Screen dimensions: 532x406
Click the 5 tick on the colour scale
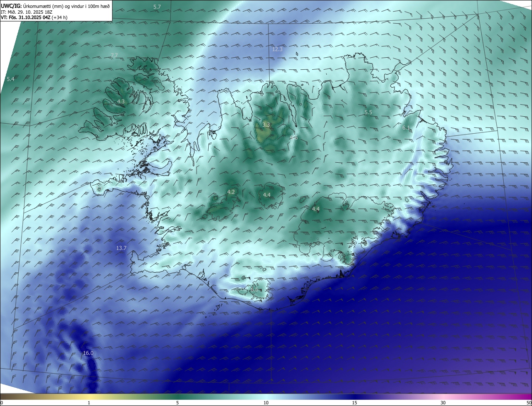(x=177, y=403)
